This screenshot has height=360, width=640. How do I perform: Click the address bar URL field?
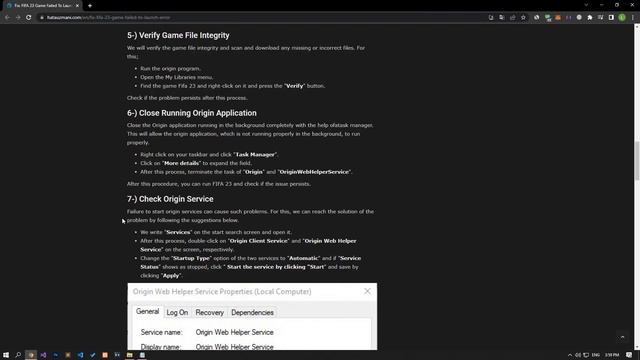pyautogui.click(x=261, y=18)
